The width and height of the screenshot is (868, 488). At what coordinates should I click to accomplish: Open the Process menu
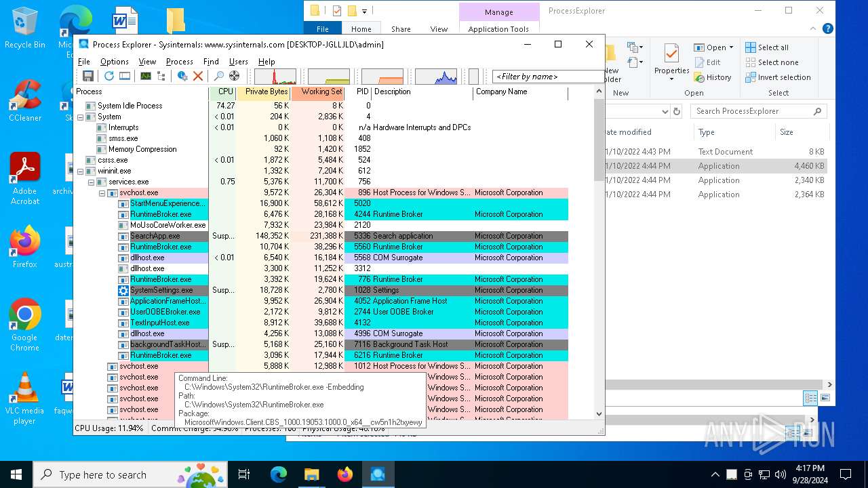[180, 61]
